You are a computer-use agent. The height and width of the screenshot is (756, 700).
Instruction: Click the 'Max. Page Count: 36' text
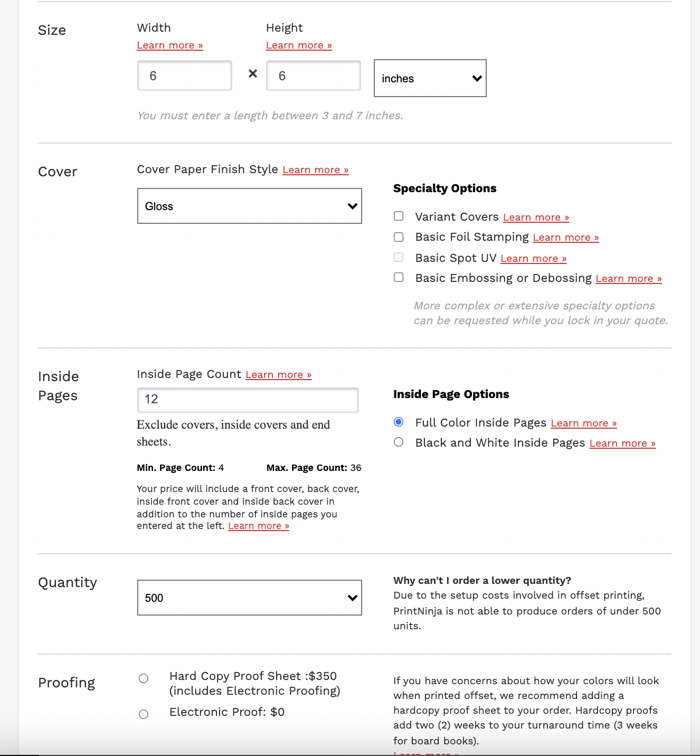(314, 468)
